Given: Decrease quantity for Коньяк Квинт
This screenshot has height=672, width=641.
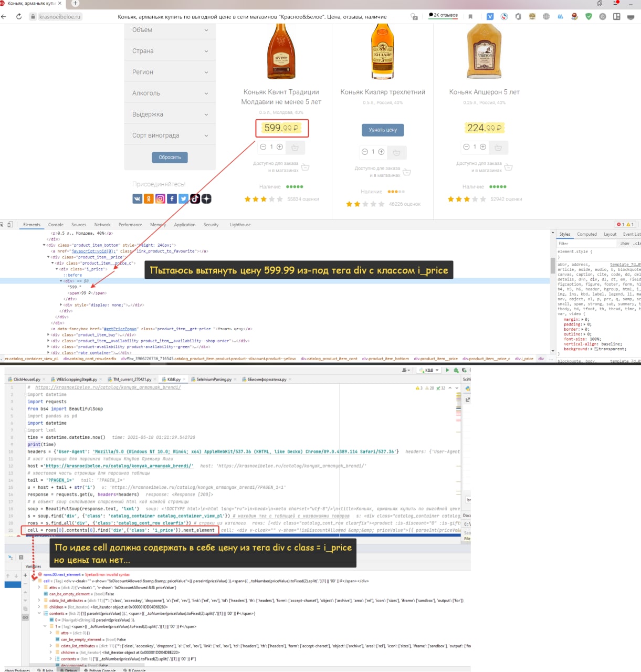Looking at the screenshot, I should 263,147.
